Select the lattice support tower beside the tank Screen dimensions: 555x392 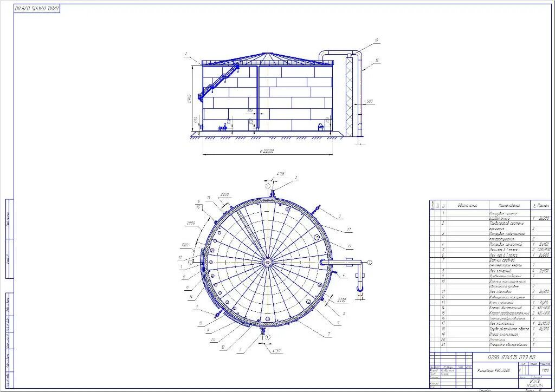pyautogui.click(x=350, y=96)
